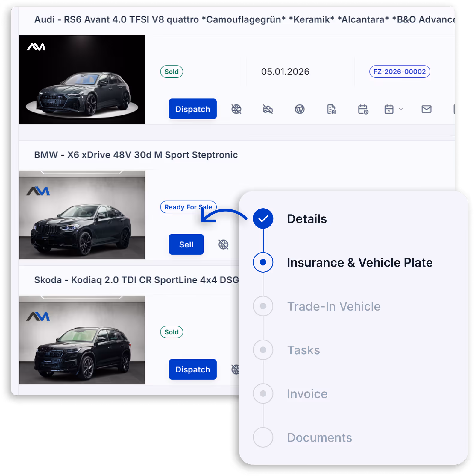Click the step circle beside Invoice
This screenshot has height=476, width=475.
pyautogui.click(x=263, y=393)
